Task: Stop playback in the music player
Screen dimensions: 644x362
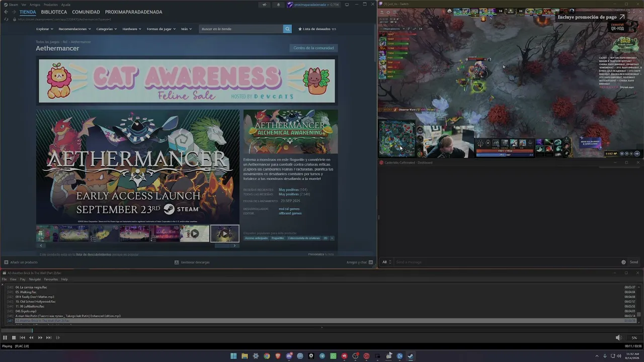Action: click(14, 338)
